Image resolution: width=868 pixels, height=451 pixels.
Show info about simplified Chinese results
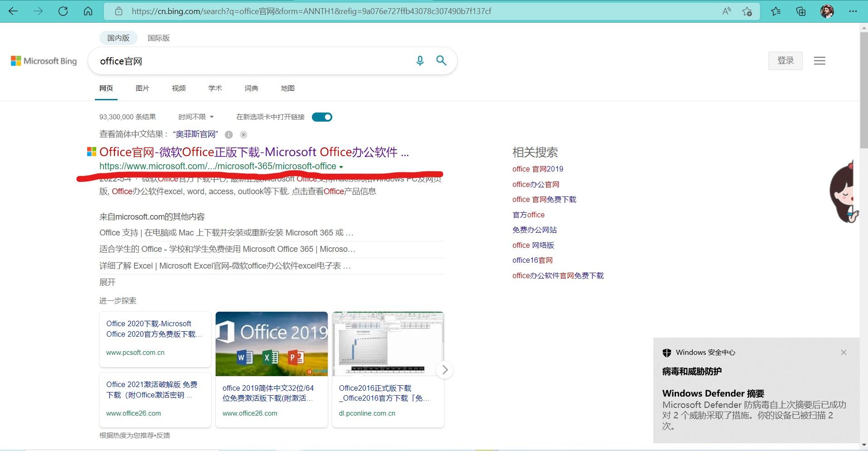(x=229, y=135)
